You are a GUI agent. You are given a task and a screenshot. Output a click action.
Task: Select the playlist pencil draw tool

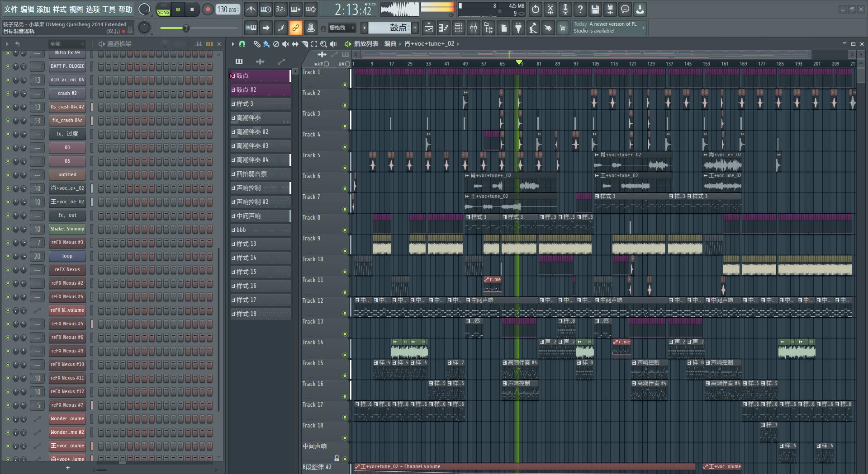(257, 44)
